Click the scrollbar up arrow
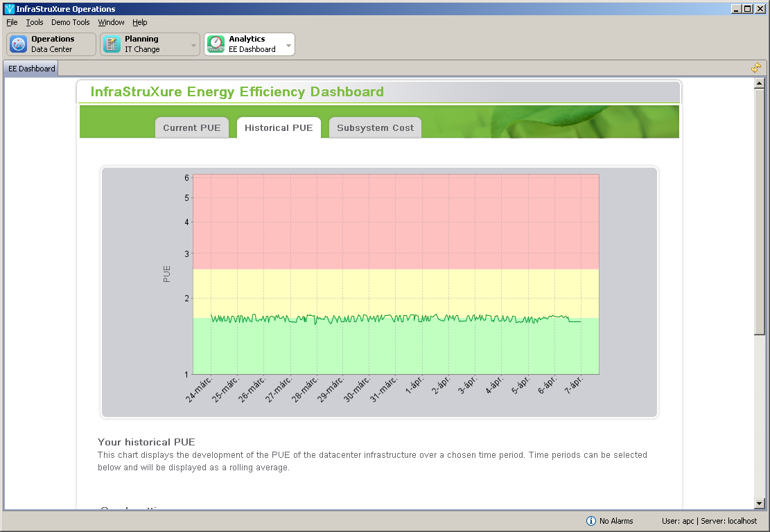This screenshot has width=770, height=532. 759,83
